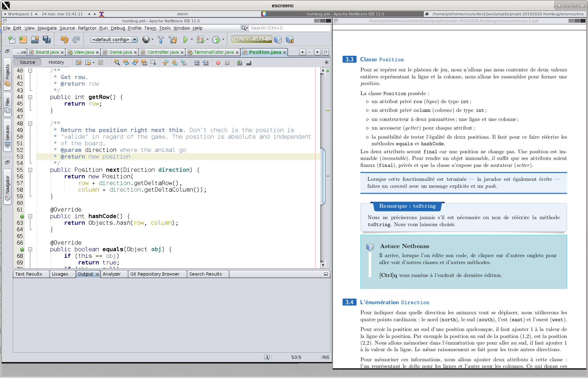Click the web browser globe icon
The width and height of the screenshot is (588, 378).
(x=146, y=39)
